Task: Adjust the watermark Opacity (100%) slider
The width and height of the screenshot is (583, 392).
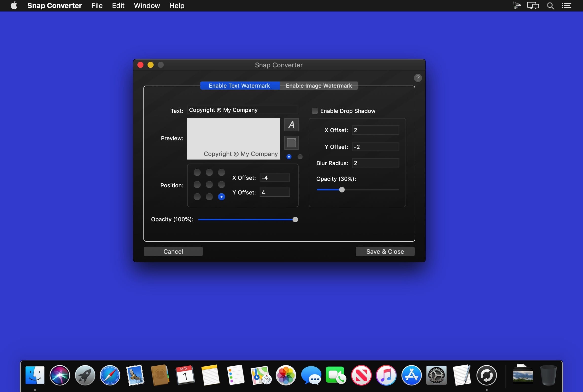Action: pyautogui.click(x=248, y=220)
